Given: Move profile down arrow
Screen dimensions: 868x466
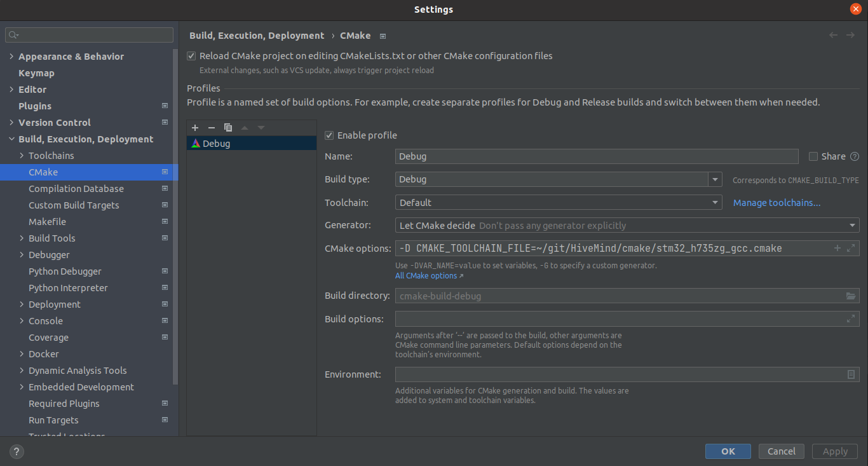Looking at the screenshot, I should [261, 128].
